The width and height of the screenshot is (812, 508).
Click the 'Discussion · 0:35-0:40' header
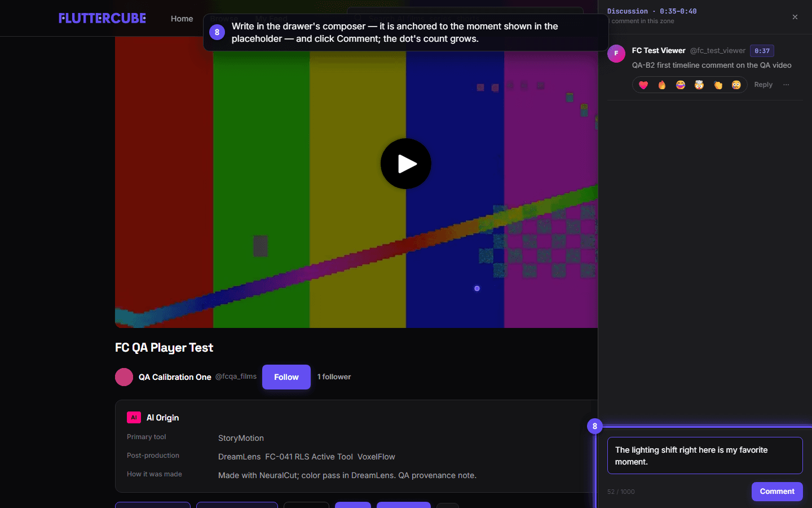coord(652,11)
